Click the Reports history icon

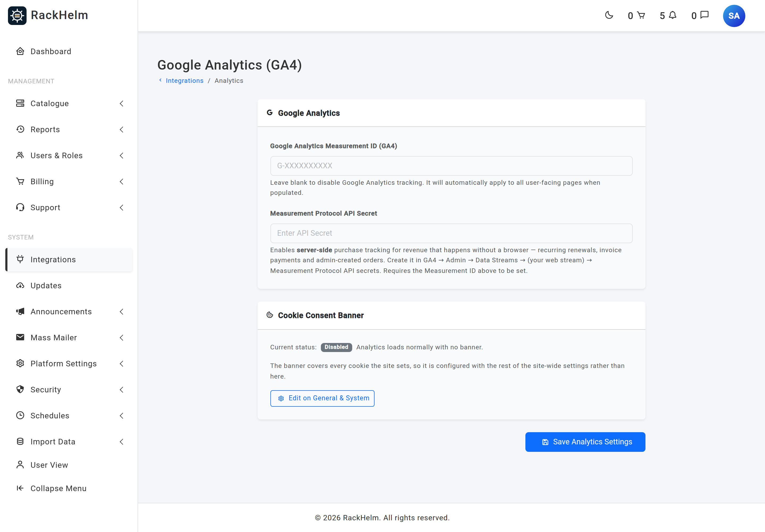tap(20, 129)
